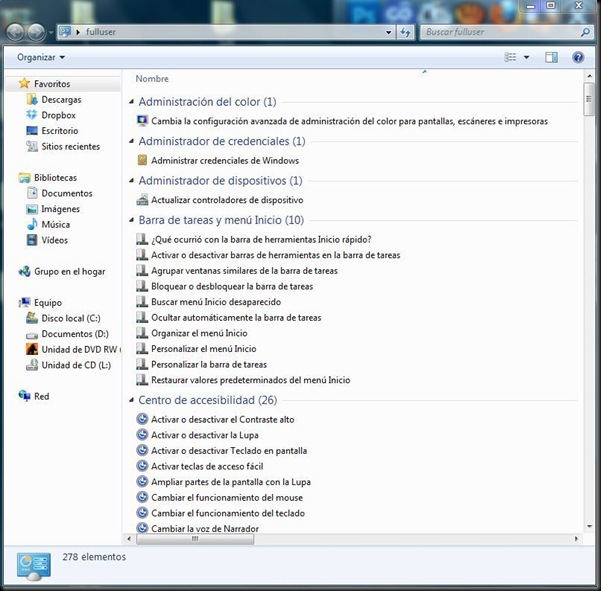Click the Escritorio desktop icon

coord(32,131)
